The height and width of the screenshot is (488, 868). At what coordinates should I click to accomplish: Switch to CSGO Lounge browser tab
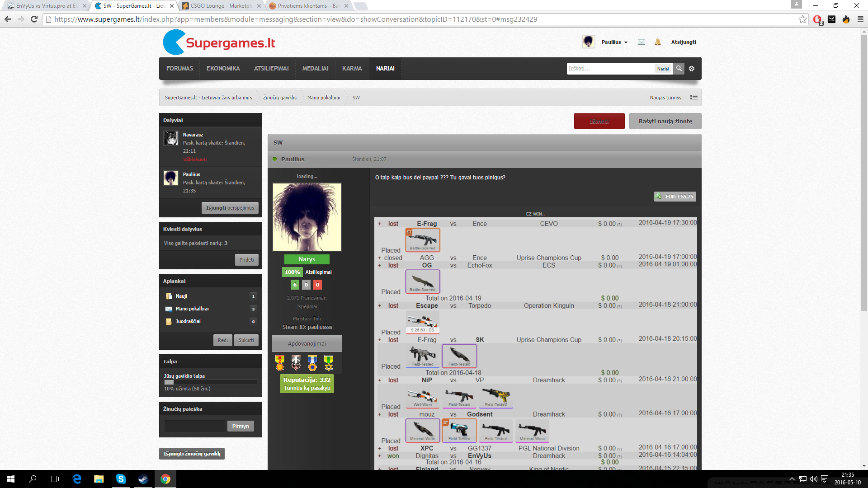tap(220, 6)
